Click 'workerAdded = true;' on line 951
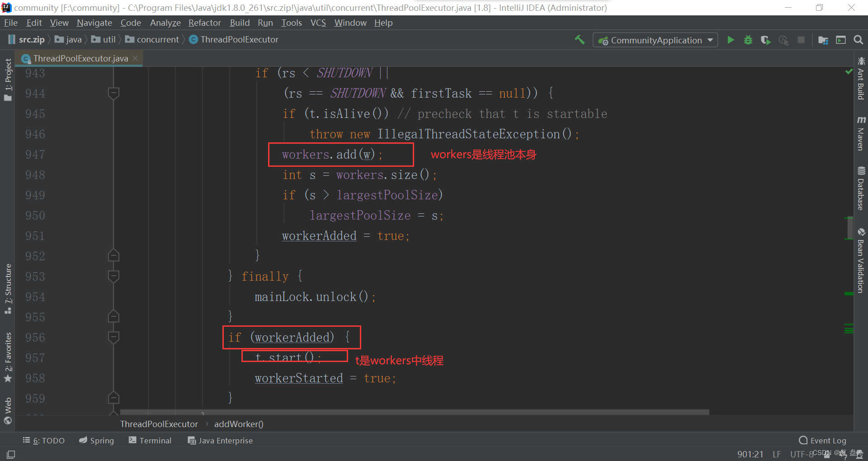This screenshot has height=461, width=868. pos(346,236)
